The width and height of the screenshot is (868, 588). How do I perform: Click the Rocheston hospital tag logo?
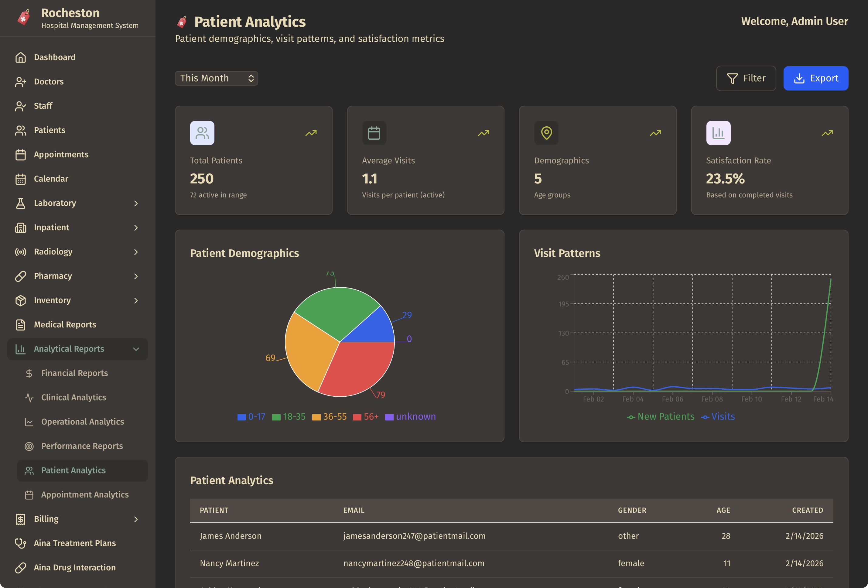[x=23, y=17]
